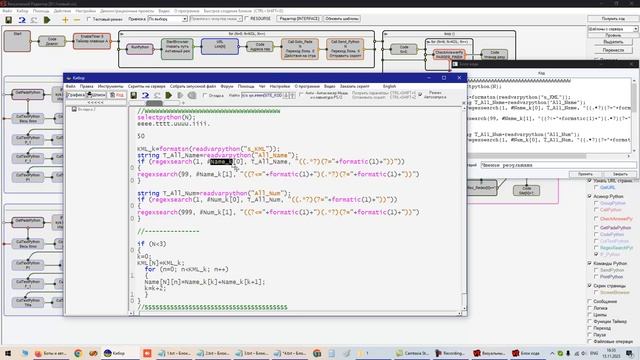Viewport: 640px width, 360px height.
Task: Click the Найти search field in Kibor toolbar
Action: (261, 95)
